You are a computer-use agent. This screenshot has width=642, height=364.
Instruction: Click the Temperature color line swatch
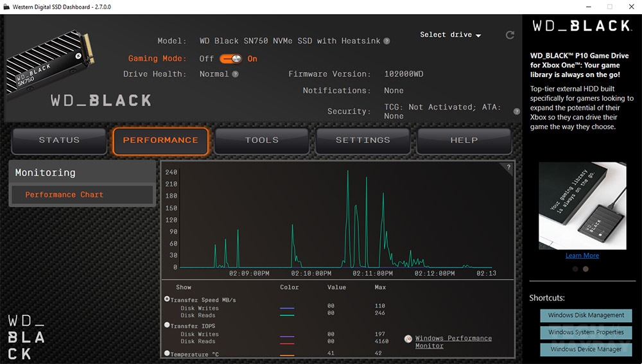click(287, 355)
